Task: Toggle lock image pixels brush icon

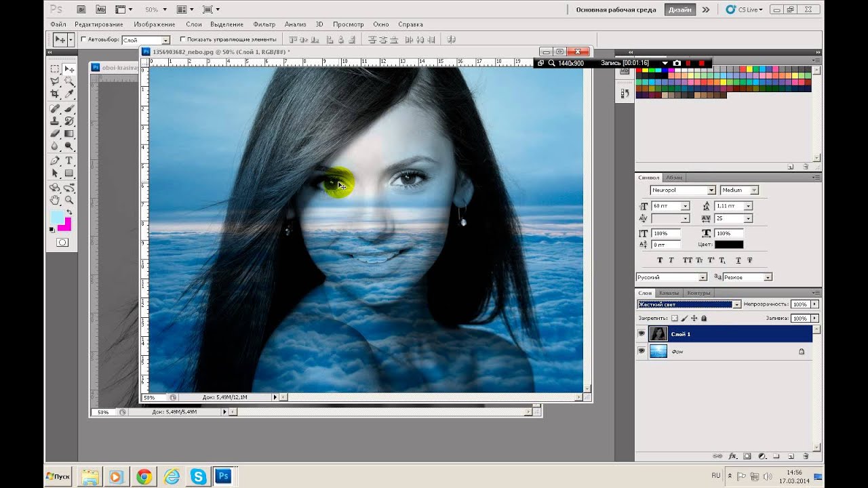Action: [684, 318]
